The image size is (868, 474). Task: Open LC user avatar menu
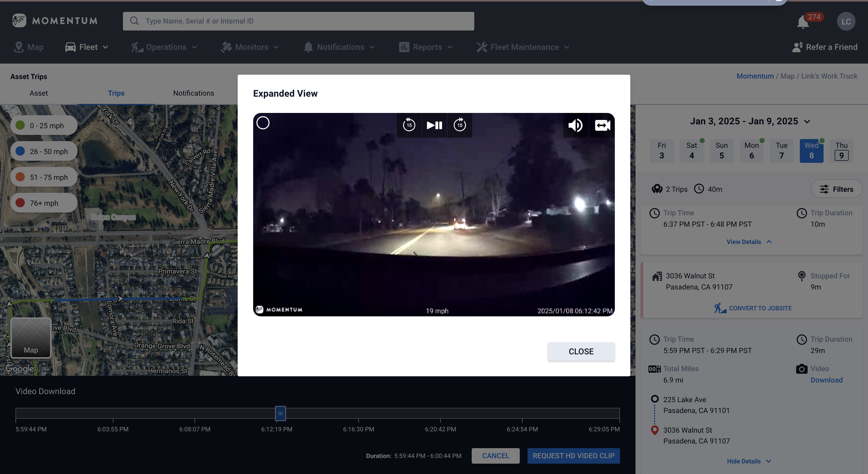[x=846, y=21]
